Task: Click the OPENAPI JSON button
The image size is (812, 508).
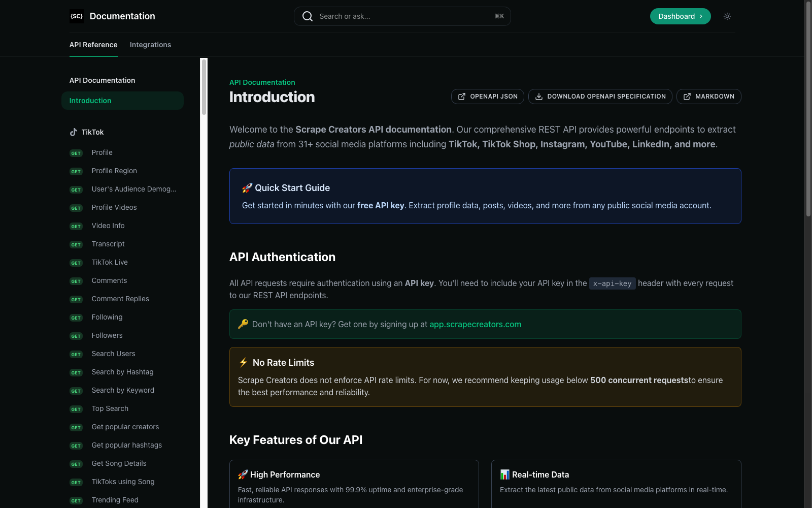Action: pos(488,97)
